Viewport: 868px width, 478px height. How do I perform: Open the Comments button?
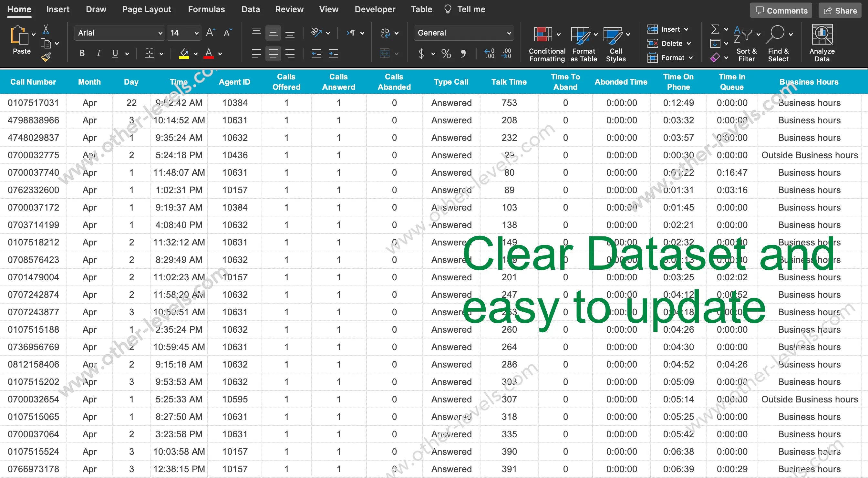pyautogui.click(x=781, y=11)
